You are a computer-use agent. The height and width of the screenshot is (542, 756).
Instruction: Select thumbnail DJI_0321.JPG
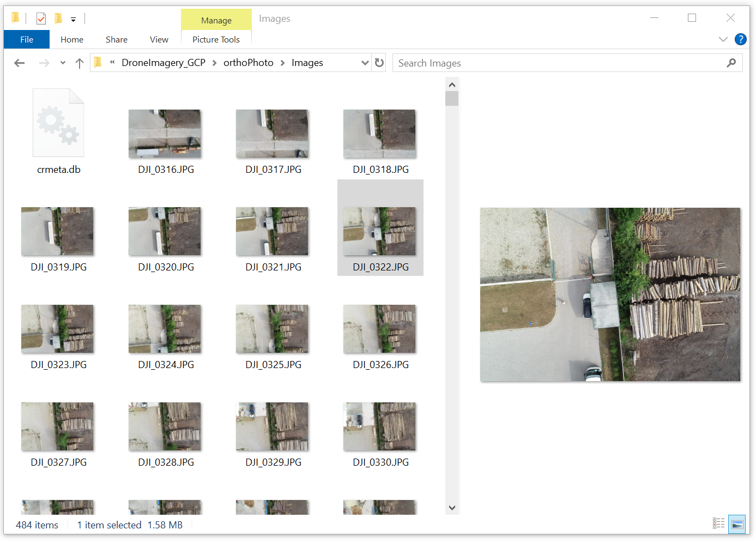[x=272, y=231]
